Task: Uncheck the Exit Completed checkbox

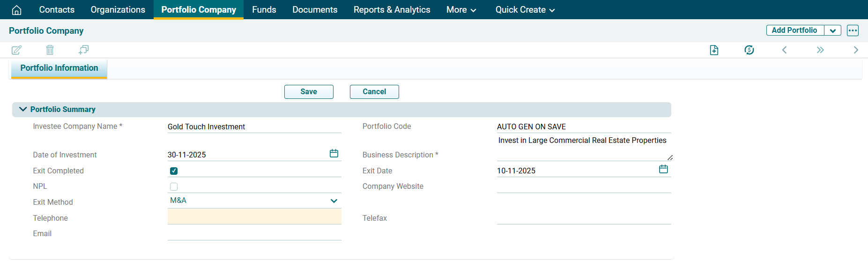Action: coord(174,171)
